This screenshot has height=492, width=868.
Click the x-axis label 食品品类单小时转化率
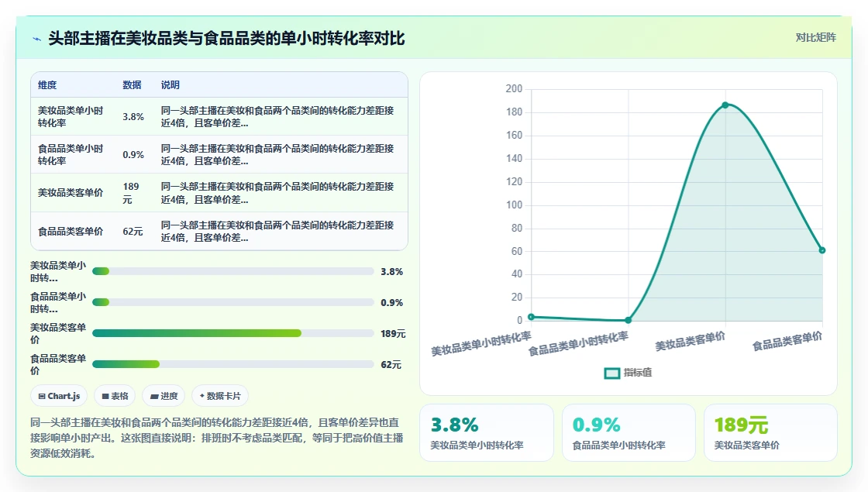click(x=578, y=343)
